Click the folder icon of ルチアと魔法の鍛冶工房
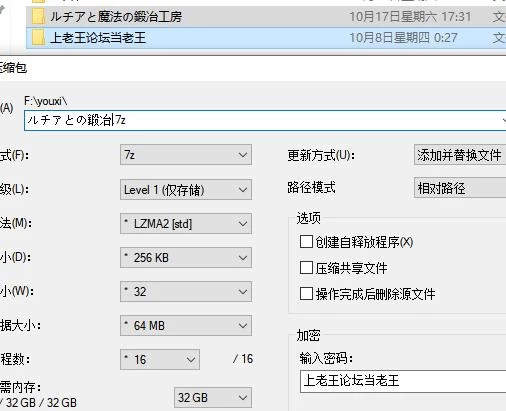506x411 pixels. 38,17
